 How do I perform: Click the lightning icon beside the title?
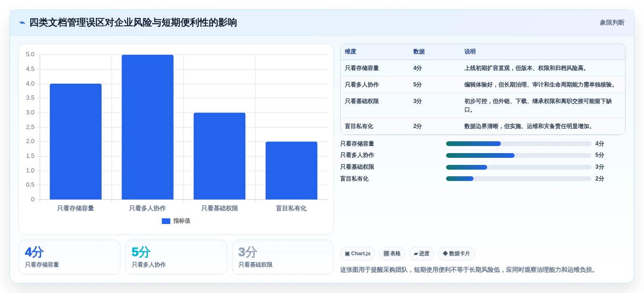coord(22,23)
